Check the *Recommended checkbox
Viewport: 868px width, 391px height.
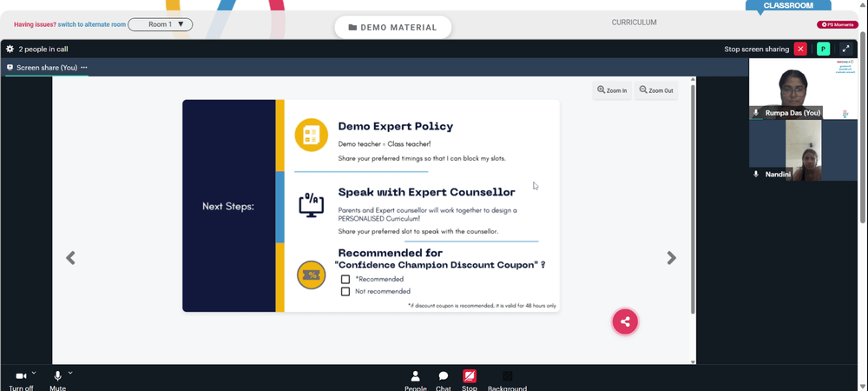coord(345,279)
